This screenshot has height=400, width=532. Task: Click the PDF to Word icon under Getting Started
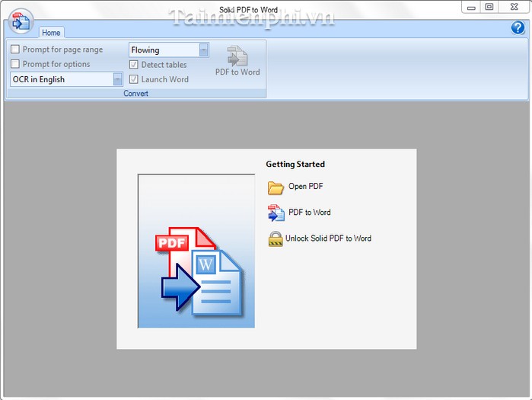pos(276,213)
